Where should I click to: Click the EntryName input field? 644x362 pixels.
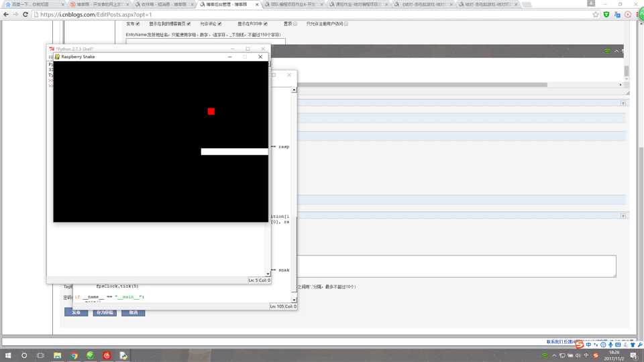click(205, 41)
